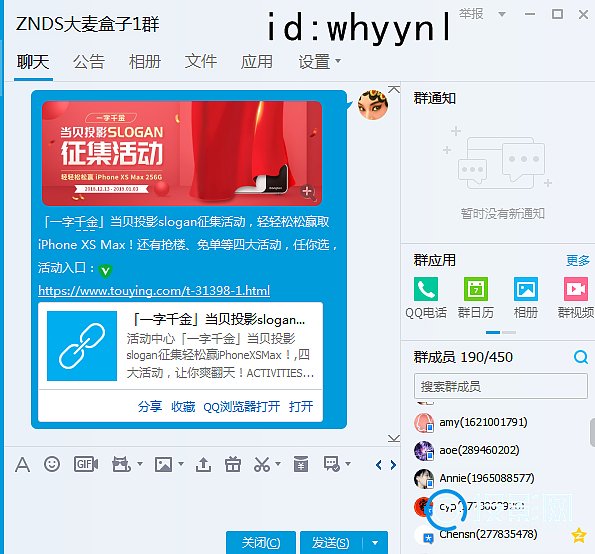Expand the 设置 dropdown arrow
Image resolution: width=595 pixels, height=554 pixels.
(338, 61)
